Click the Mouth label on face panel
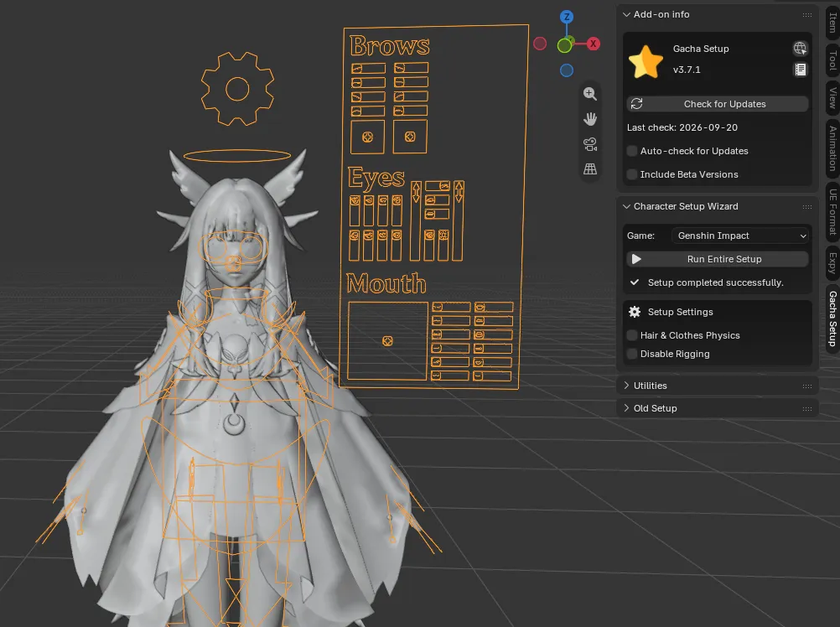The height and width of the screenshot is (627, 840). pos(386,282)
